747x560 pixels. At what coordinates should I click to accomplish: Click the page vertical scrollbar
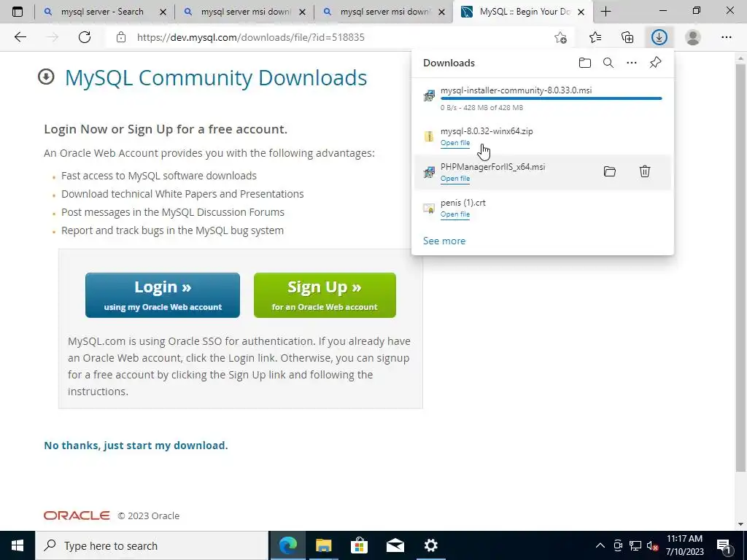coord(741,267)
